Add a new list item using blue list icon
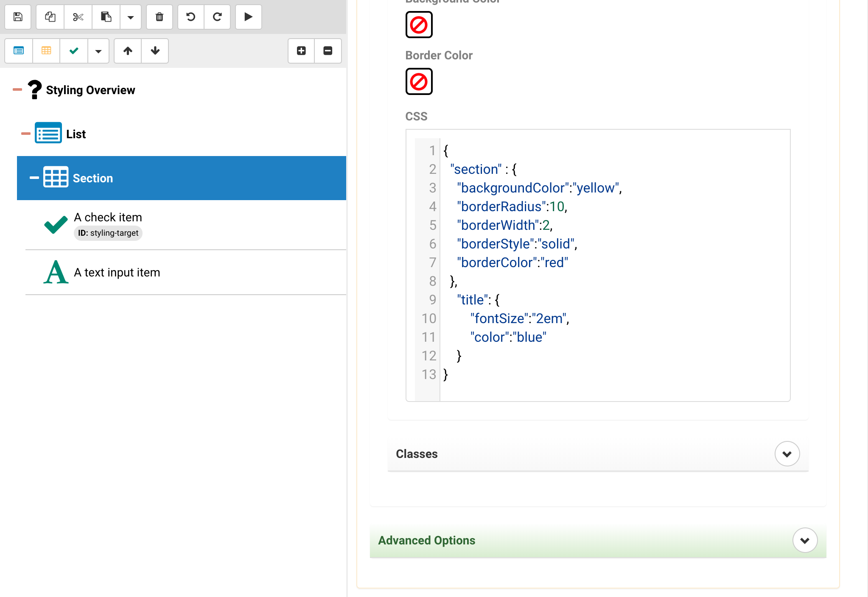The width and height of the screenshot is (868, 597). 19,51
